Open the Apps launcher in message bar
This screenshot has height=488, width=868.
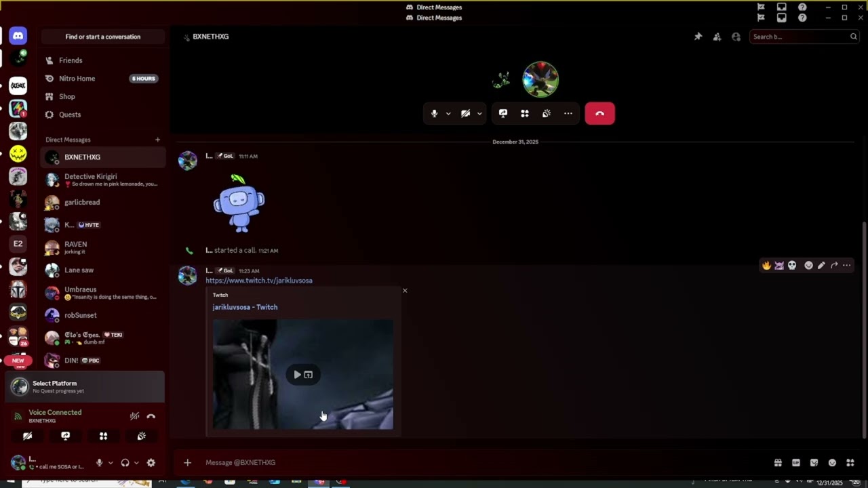click(x=850, y=463)
